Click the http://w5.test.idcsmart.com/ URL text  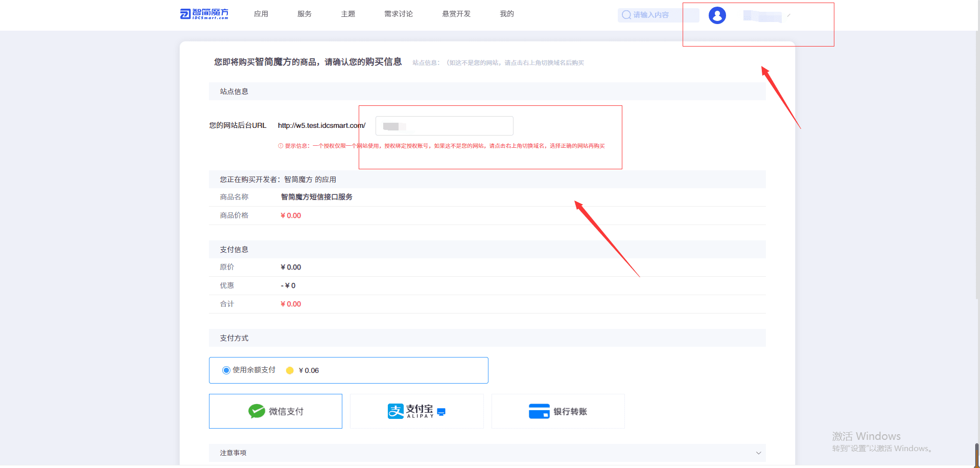coord(322,125)
